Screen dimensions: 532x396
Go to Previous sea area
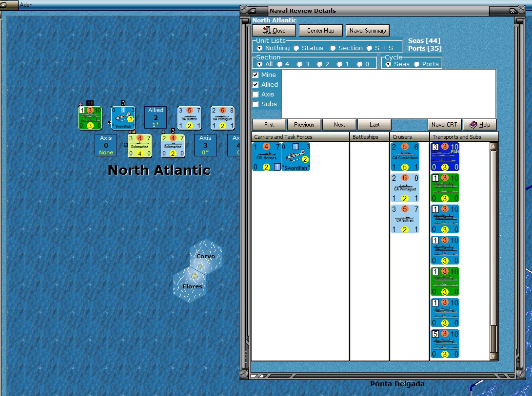point(304,125)
